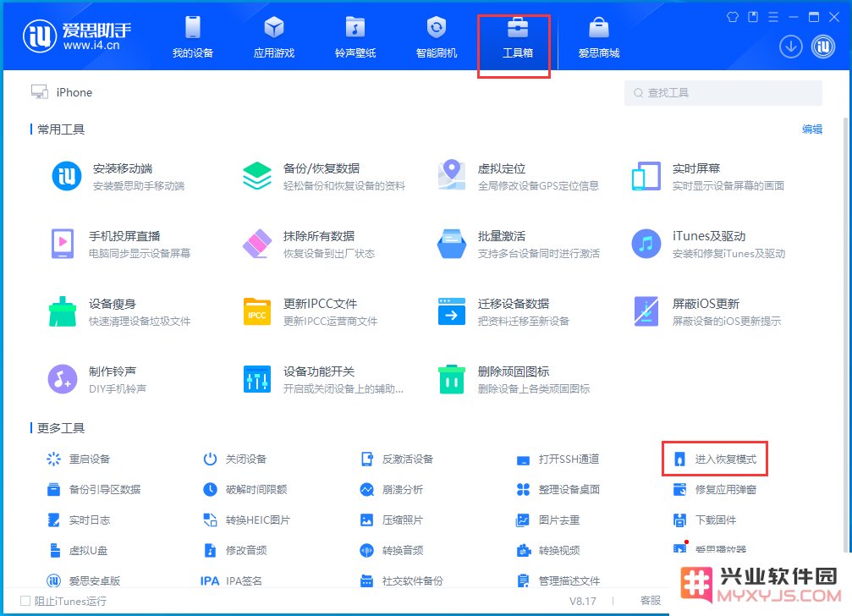Screen dimensions: 852x616
Task: Click 重启设备
Action: (x=78, y=459)
